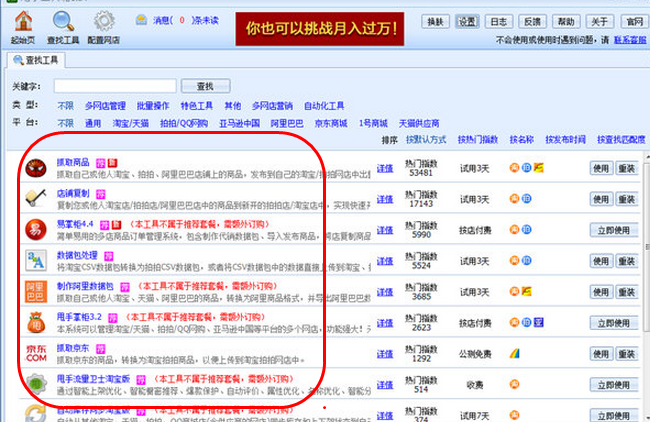Filter platform by 亚马逊中国
The height and width of the screenshot is (422, 650).
(x=240, y=124)
